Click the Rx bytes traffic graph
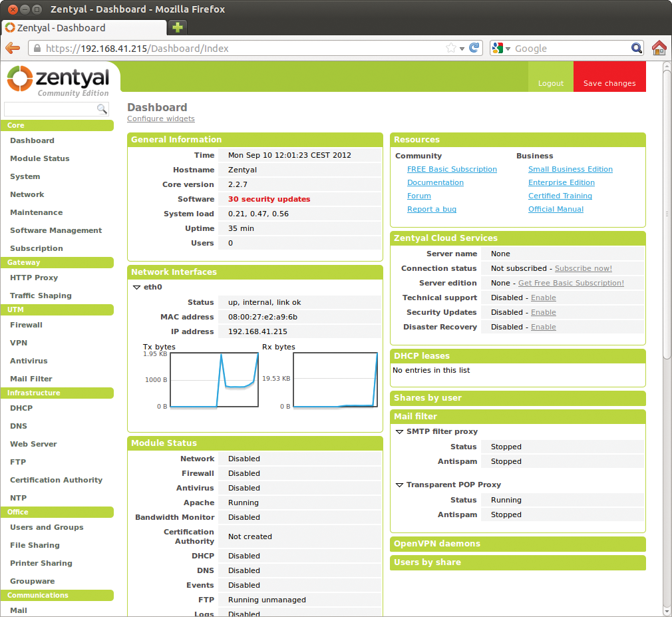Viewport: 672px width, 617px height. [x=335, y=380]
